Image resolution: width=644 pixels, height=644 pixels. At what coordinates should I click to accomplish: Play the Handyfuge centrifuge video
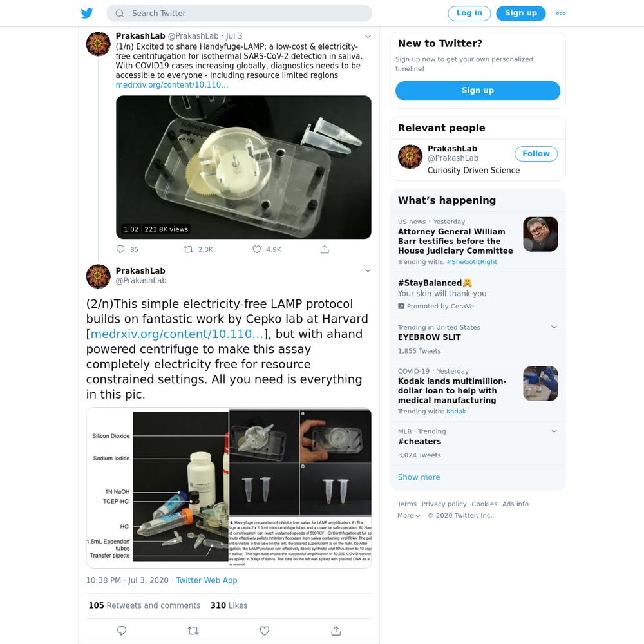(x=243, y=167)
